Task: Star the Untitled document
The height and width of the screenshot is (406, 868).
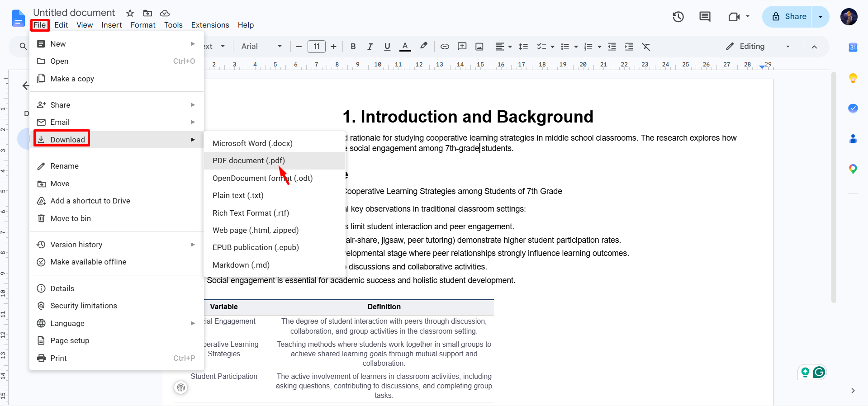Action: 130,13
